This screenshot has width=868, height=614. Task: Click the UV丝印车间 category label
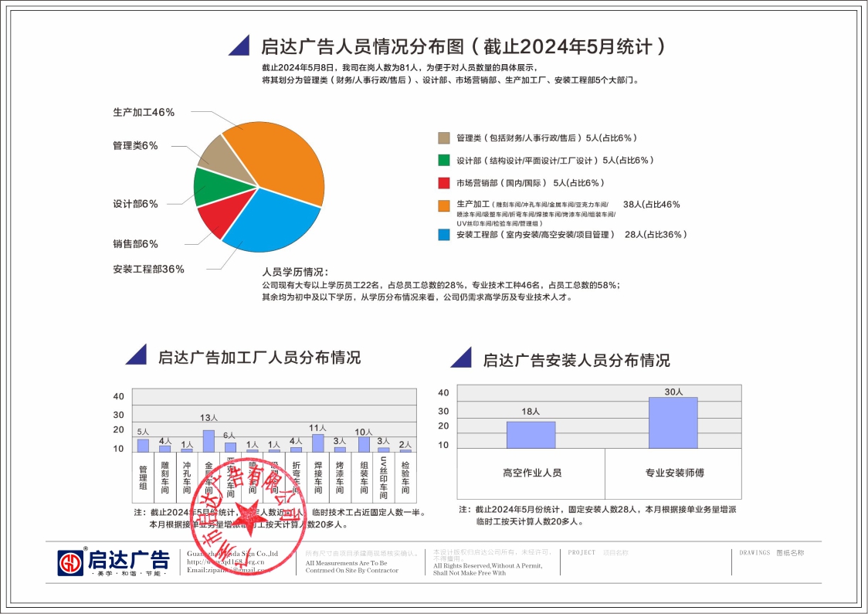click(x=383, y=477)
